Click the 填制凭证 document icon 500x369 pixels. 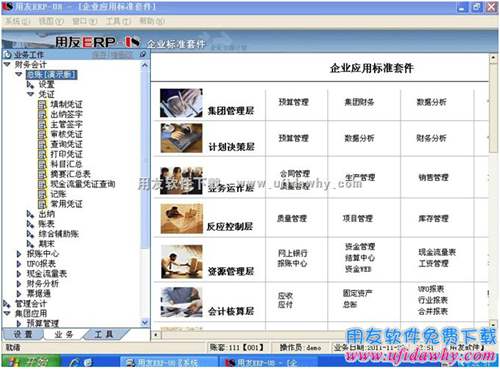pos(42,105)
